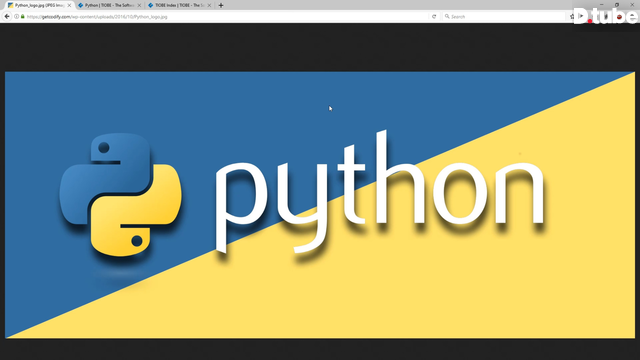Minimize the browser window

[601, 5]
